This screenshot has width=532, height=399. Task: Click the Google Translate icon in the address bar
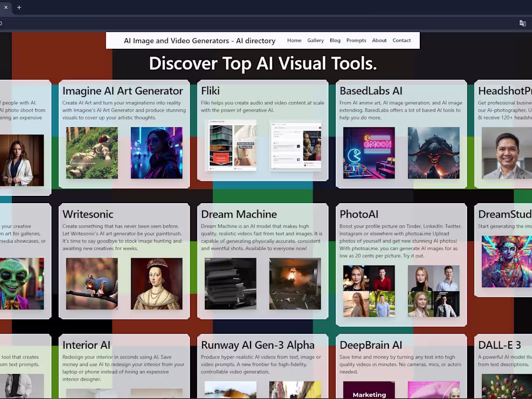522,23
